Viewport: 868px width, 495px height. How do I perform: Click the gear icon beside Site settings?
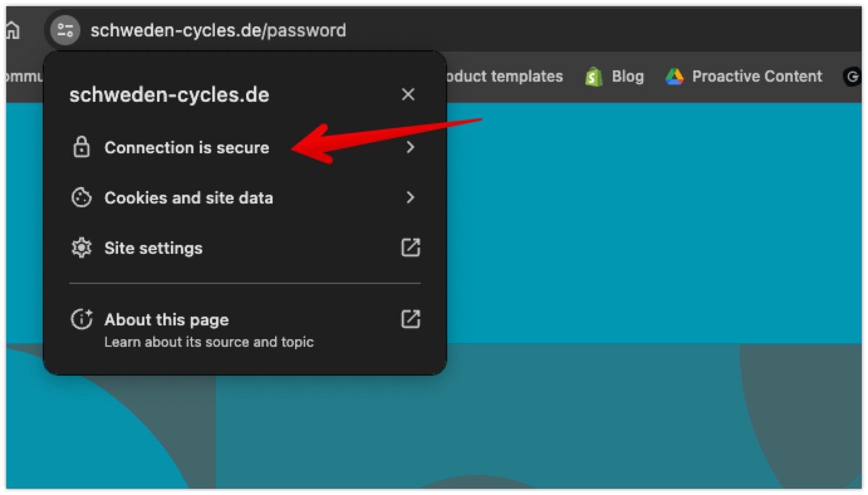coord(81,248)
